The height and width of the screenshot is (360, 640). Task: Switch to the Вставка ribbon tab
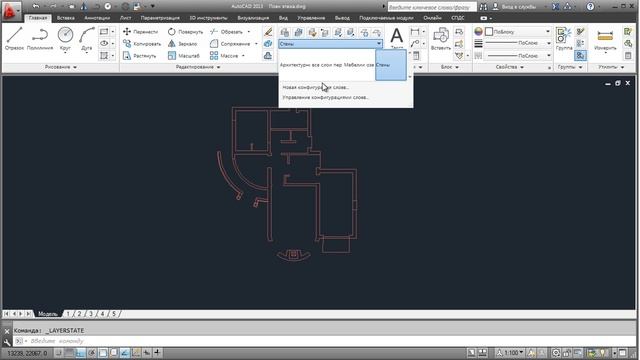(x=65, y=18)
